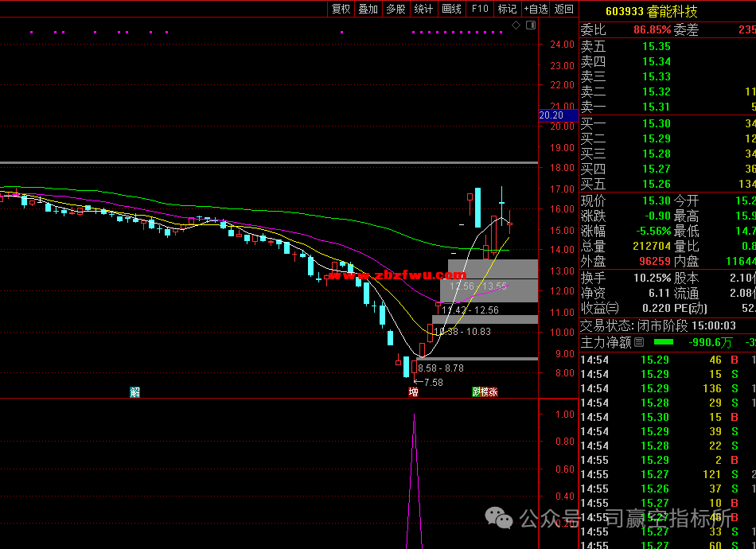Click the 净资 value 6.11
Viewport: 756px width, 549px height.
(659, 293)
